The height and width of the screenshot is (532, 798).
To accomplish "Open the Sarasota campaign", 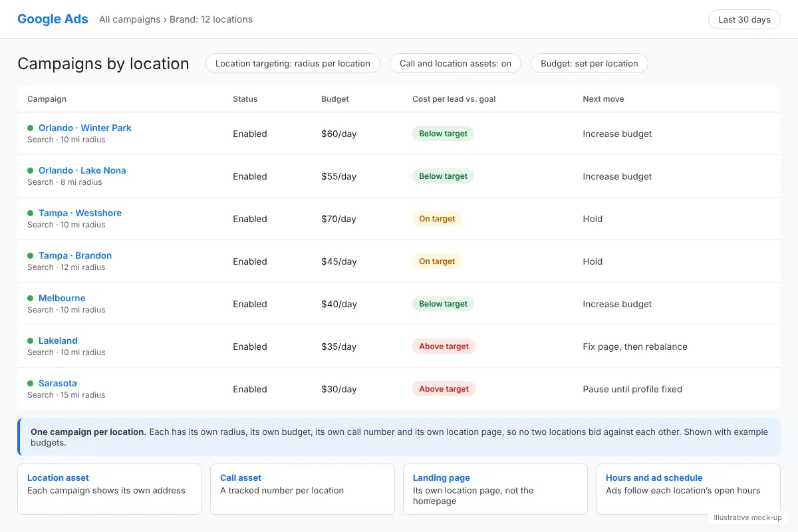I will tap(58, 383).
